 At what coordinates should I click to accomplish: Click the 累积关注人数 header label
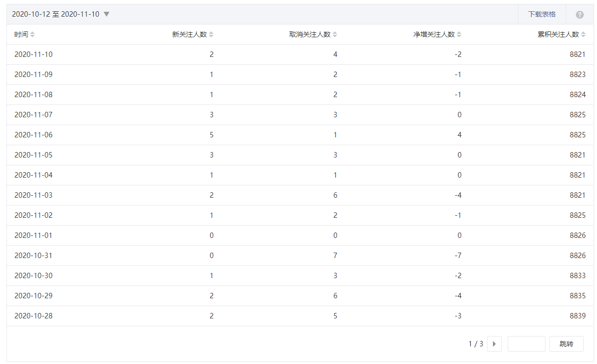558,34
